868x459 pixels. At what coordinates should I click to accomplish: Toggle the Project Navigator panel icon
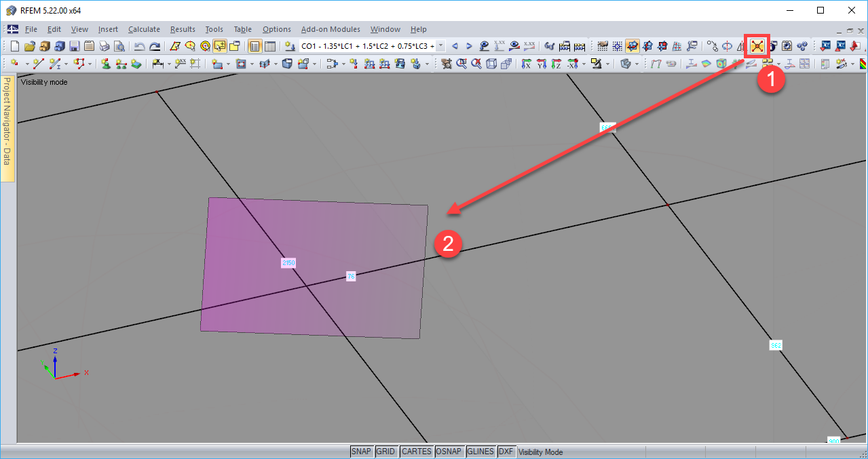(x=254, y=46)
